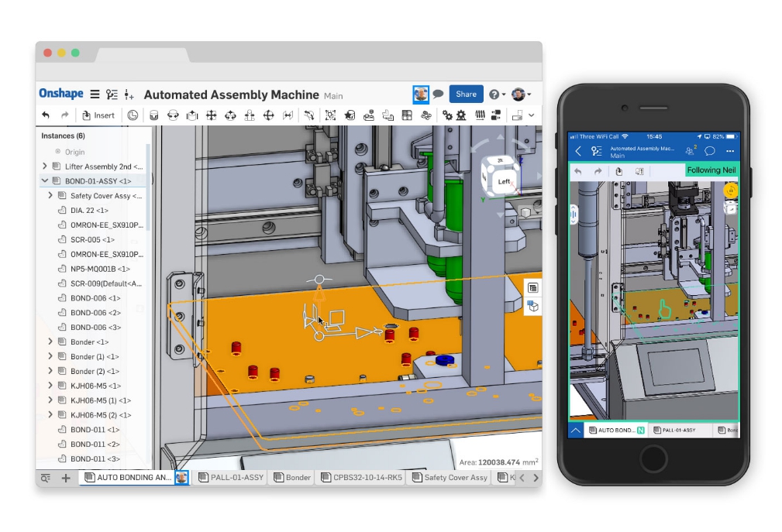782x532 pixels.
Task: Open the account avatar dropdown
Action: 521,94
